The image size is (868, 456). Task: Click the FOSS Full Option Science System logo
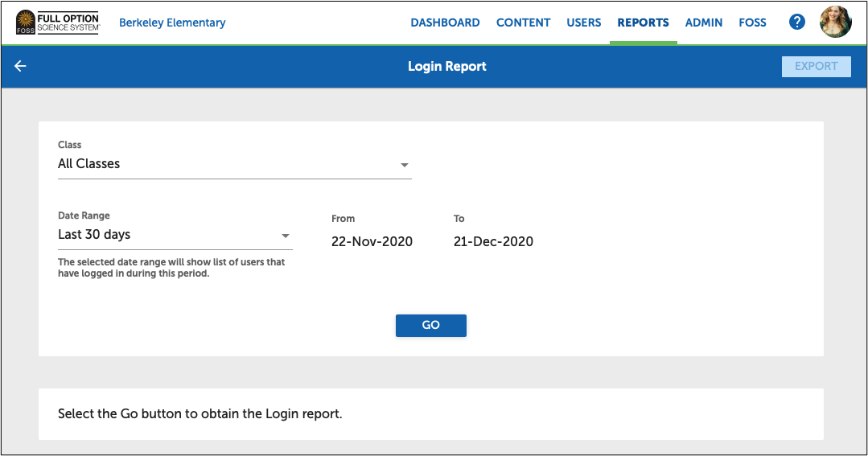[x=57, y=23]
